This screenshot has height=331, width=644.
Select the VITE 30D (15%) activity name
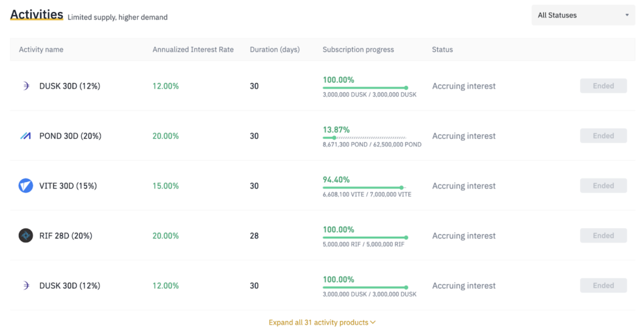[68, 186]
